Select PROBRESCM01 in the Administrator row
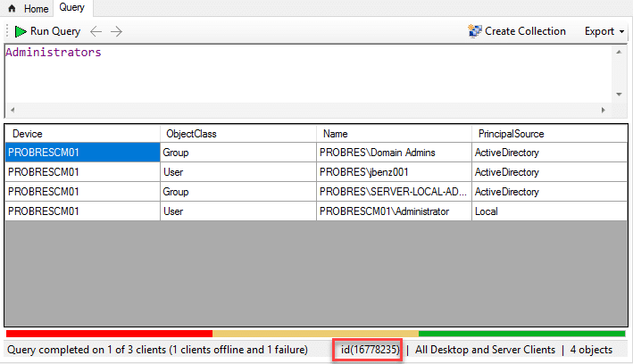The image size is (633, 364). pyautogui.click(x=82, y=211)
